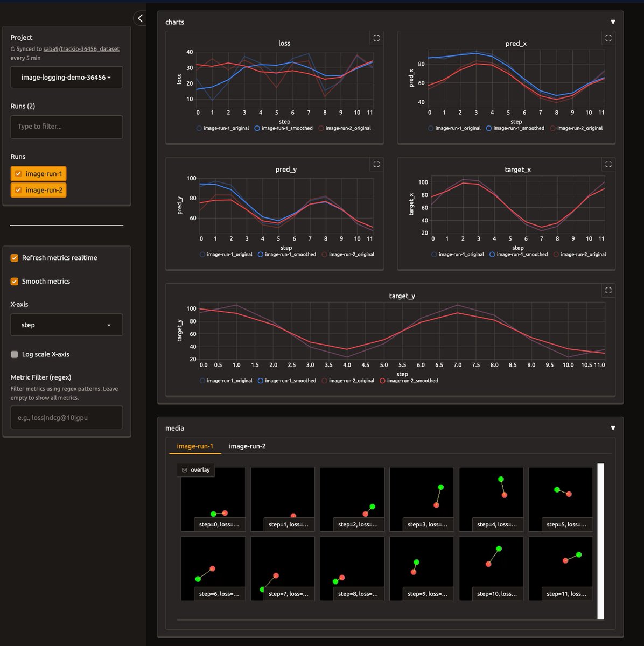Viewport: 644px width, 646px height.
Task: Toggle the image-run-2 run button
Action: [x=39, y=190]
